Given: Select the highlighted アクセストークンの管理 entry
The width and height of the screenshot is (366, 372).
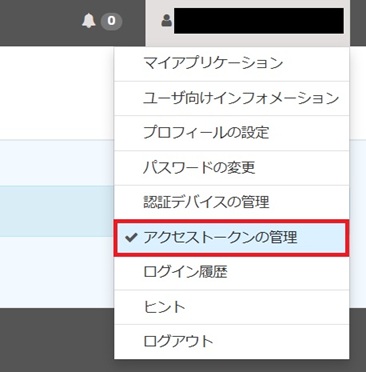Looking at the screenshot, I should point(232,238).
